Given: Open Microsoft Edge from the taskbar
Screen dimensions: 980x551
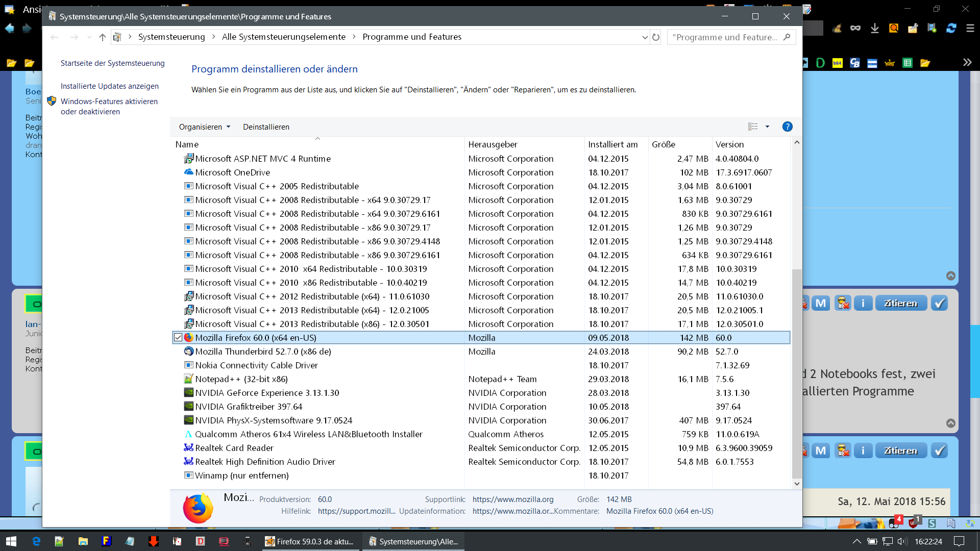Looking at the screenshot, I should tap(36, 541).
